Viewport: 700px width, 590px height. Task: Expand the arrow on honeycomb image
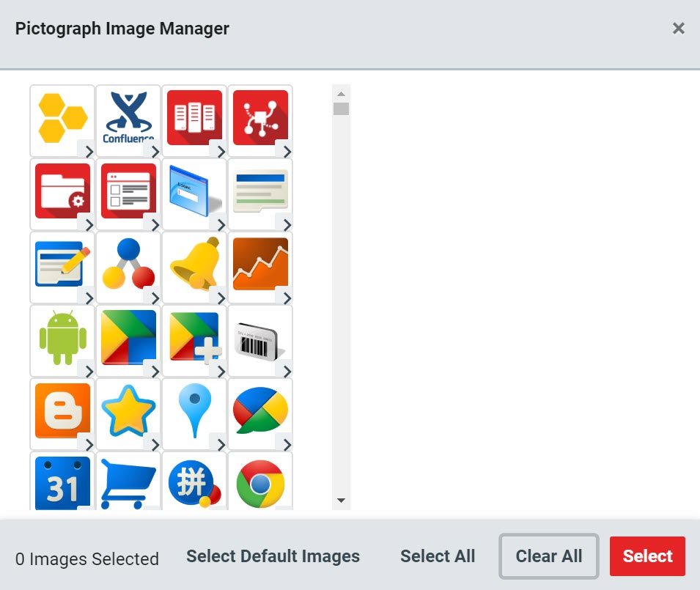point(89,152)
